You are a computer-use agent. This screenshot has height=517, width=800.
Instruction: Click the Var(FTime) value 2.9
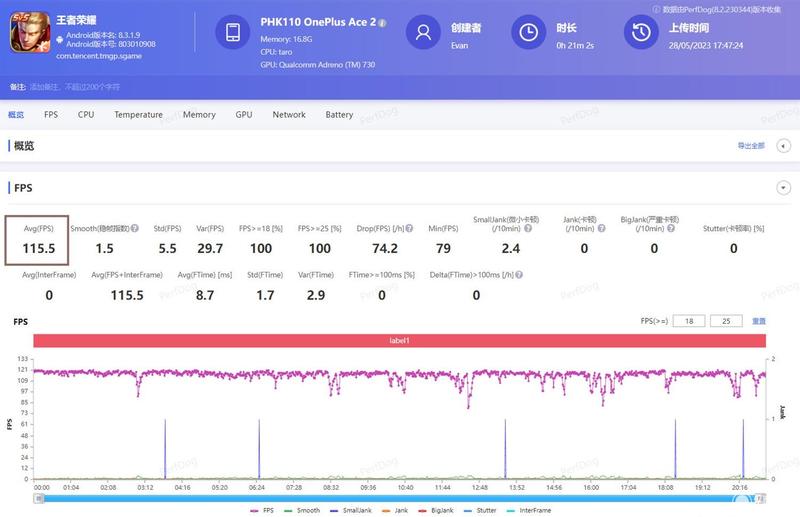[x=316, y=296]
